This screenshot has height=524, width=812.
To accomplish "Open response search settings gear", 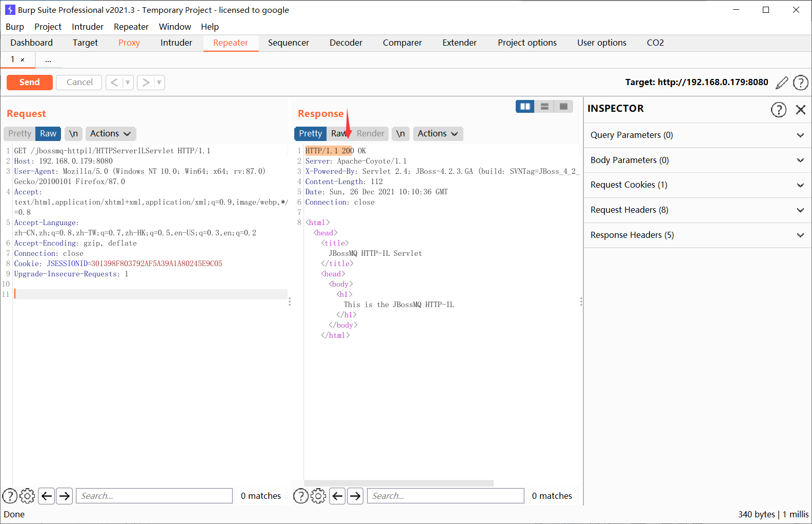I will pyautogui.click(x=318, y=496).
